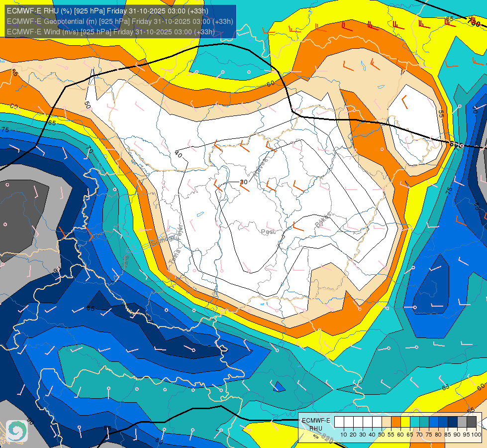The image size is (487, 448).
Task: Pick the medium blue 80–85 legend swatch
Action: tap(443, 422)
